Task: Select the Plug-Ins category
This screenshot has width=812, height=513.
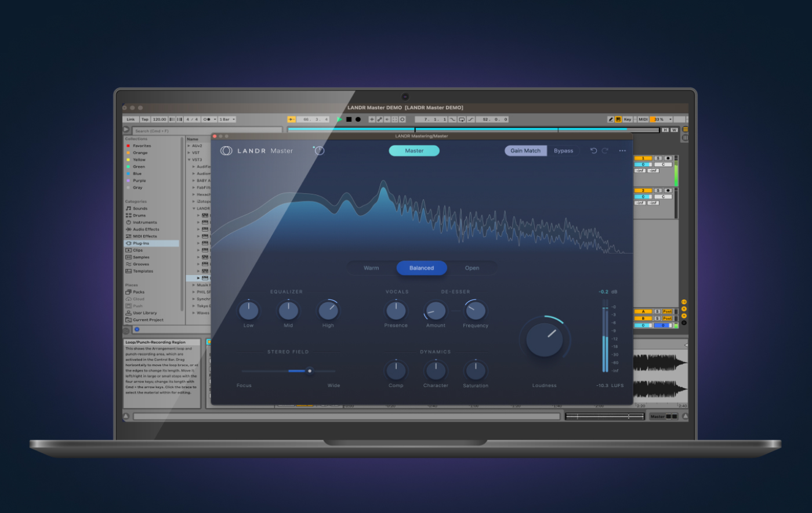Action: pyautogui.click(x=151, y=243)
